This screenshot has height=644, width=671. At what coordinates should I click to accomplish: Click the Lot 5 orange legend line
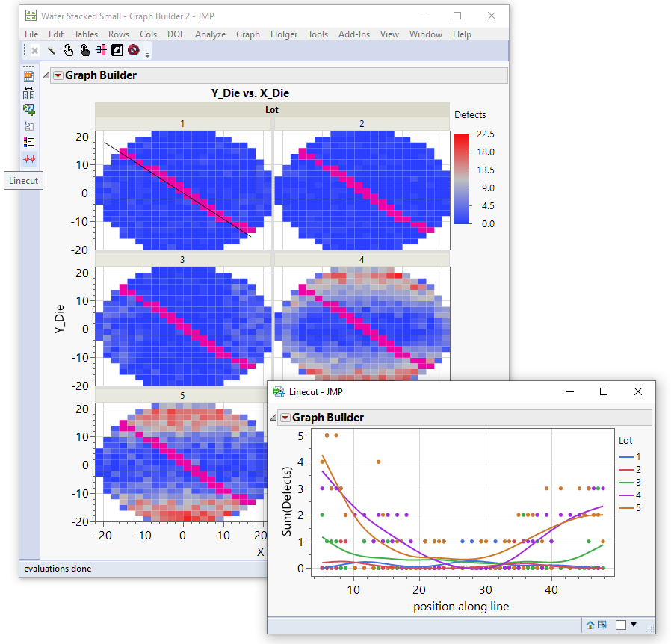[625, 508]
